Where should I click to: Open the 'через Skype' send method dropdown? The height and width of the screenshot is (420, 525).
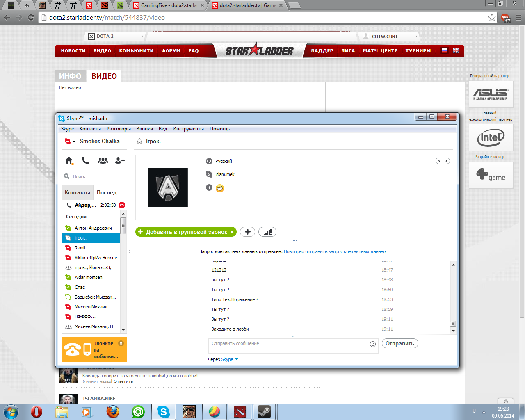tap(236, 359)
